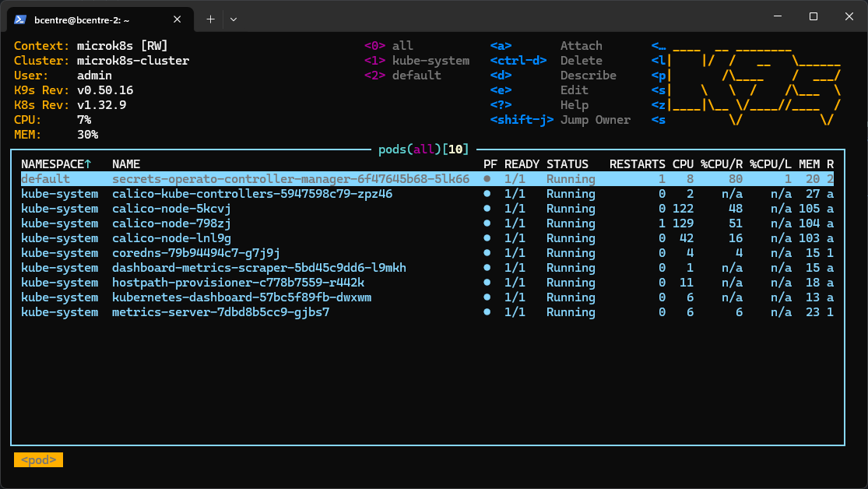Click the orange pod breadcrumb label
This screenshot has width=868, height=489.
(38, 460)
